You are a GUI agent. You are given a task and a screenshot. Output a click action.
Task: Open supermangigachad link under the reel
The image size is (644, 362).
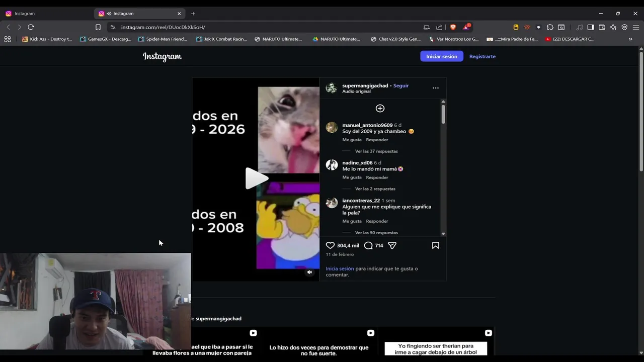(x=218, y=319)
